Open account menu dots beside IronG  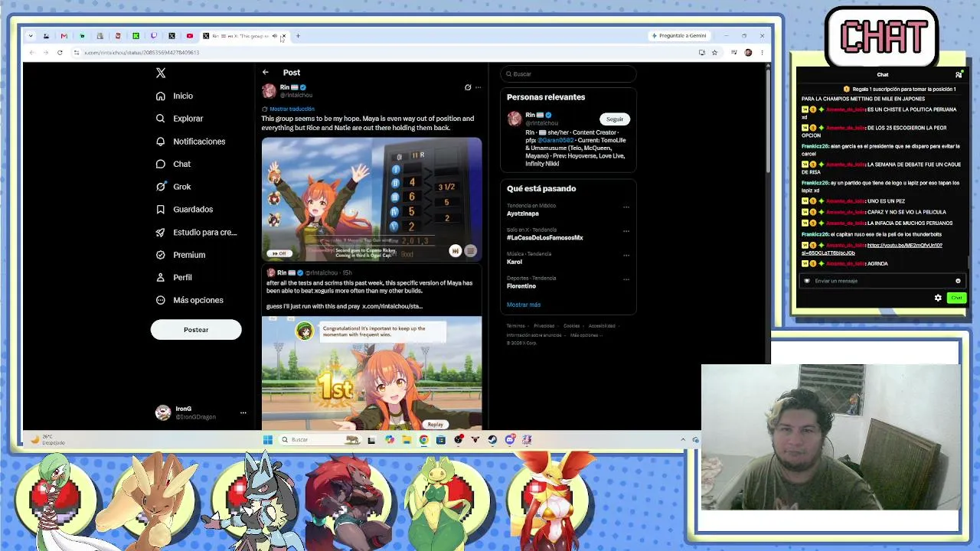(x=243, y=412)
